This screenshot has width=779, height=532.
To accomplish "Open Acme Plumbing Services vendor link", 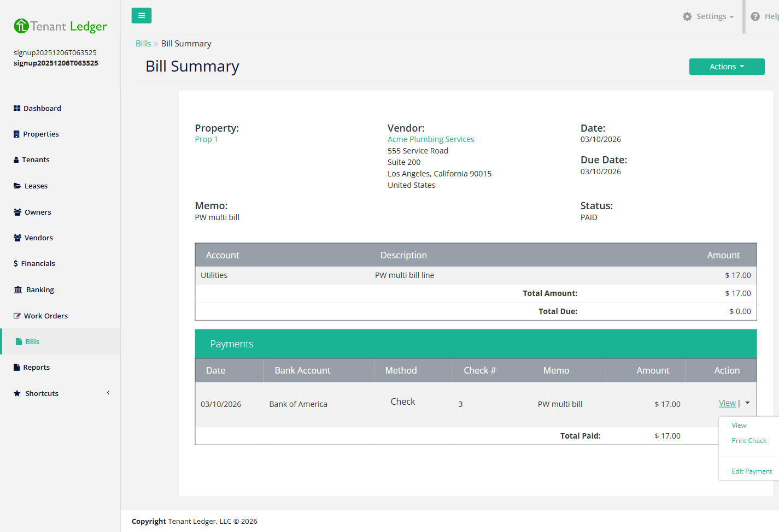I will (431, 139).
